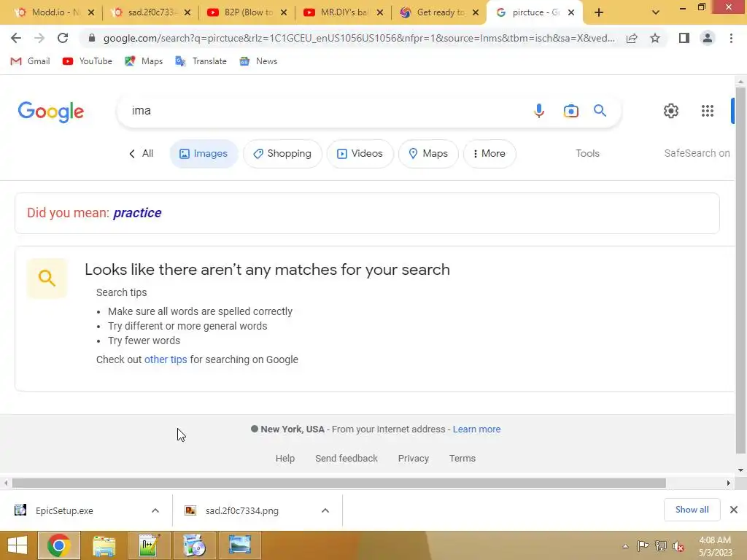Expand EpicSetup.exe download options
Image resolution: width=747 pixels, height=560 pixels.
(155, 510)
